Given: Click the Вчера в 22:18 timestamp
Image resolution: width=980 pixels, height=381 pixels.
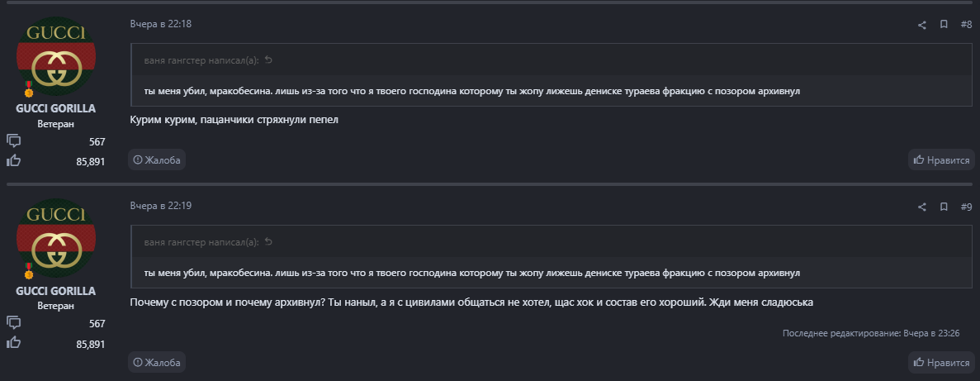Looking at the screenshot, I should click(x=160, y=24).
